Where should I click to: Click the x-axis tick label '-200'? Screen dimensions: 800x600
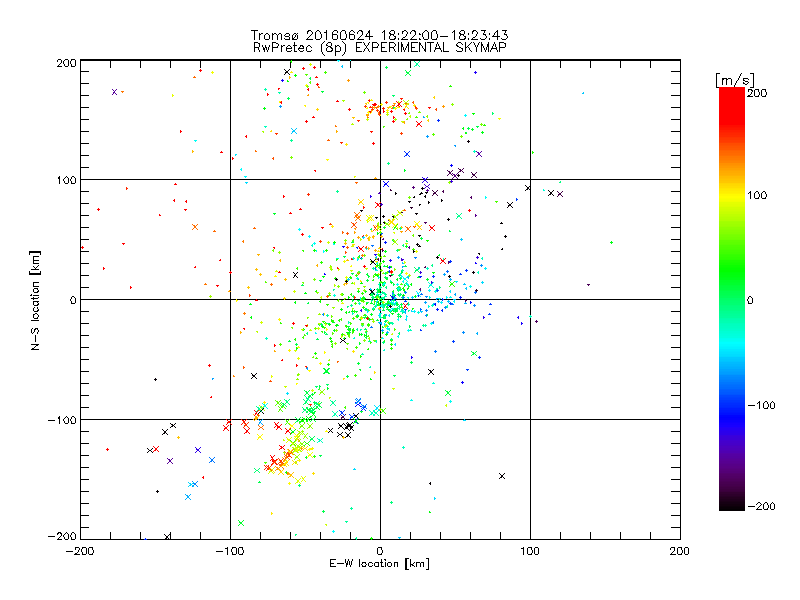coord(80,551)
